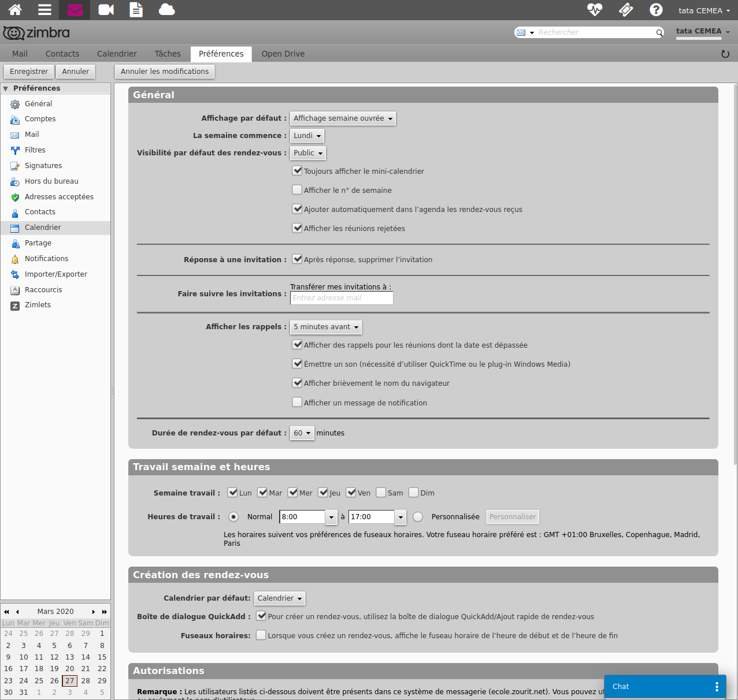Focus the Transférer mes invitations email field
This screenshot has width=738, height=700.
point(342,298)
